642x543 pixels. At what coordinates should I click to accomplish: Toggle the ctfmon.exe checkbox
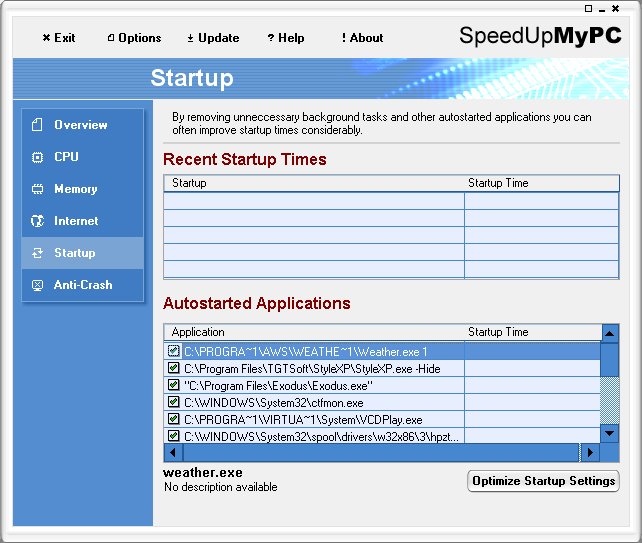click(x=174, y=402)
